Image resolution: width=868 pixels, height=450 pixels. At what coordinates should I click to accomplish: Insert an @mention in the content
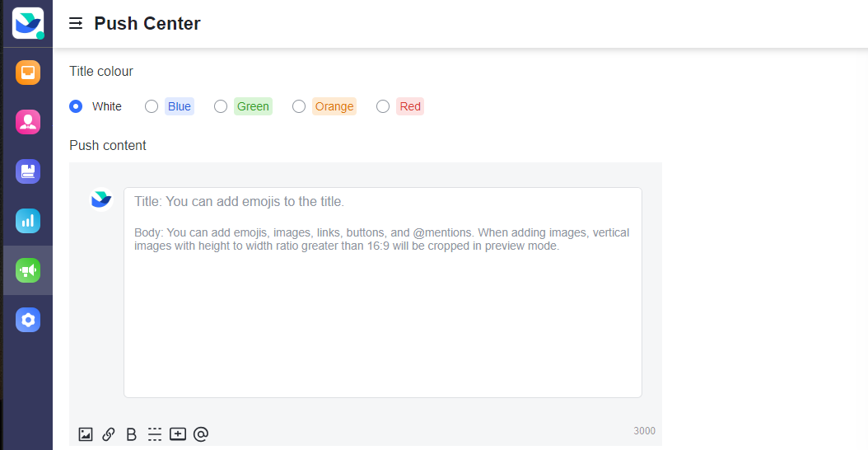pyautogui.click(x=201, y=434)
